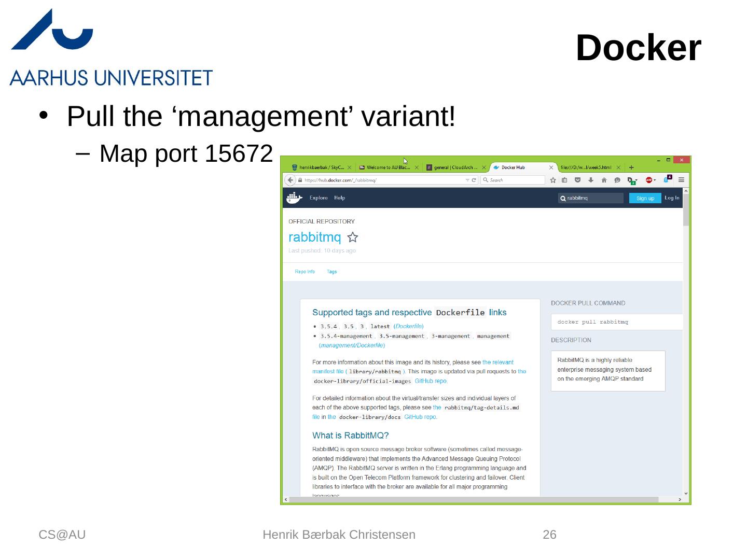Click the Aarhus Universitet logo

pos(111,47)
